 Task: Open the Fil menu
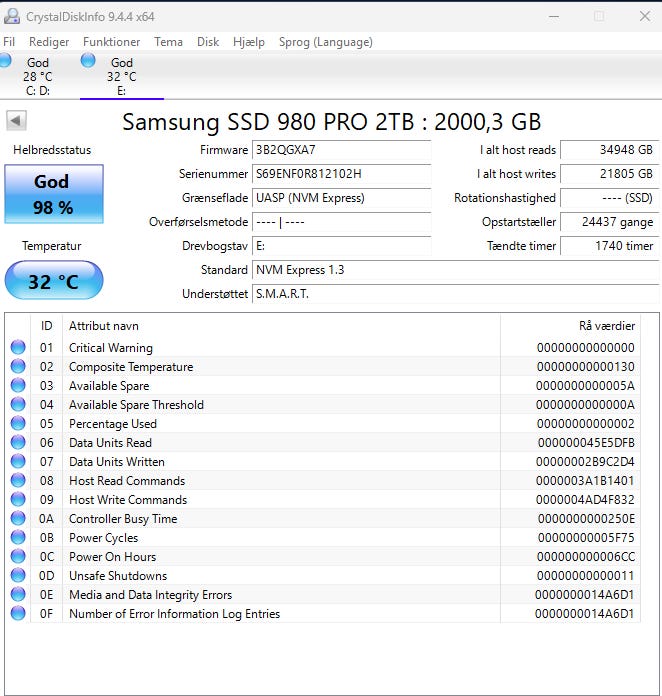click(x=9, y=42)
